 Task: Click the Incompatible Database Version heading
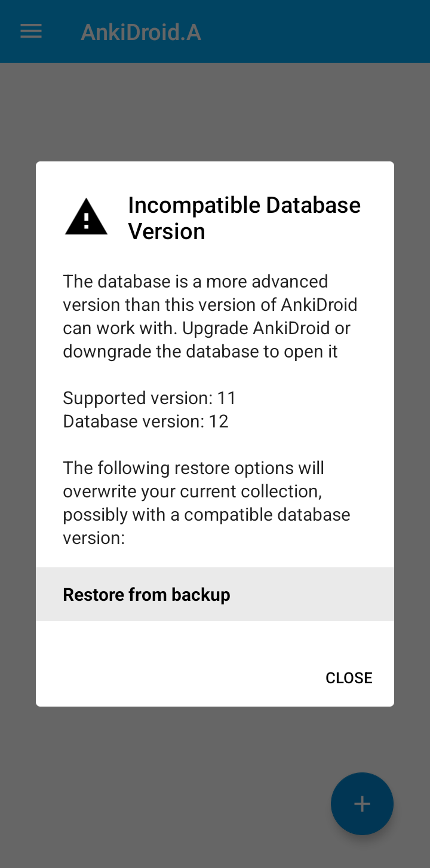tap(244, 217)
